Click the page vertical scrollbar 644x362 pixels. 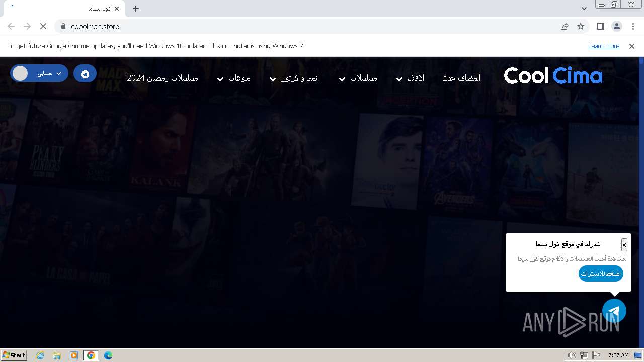click(641, 201)
